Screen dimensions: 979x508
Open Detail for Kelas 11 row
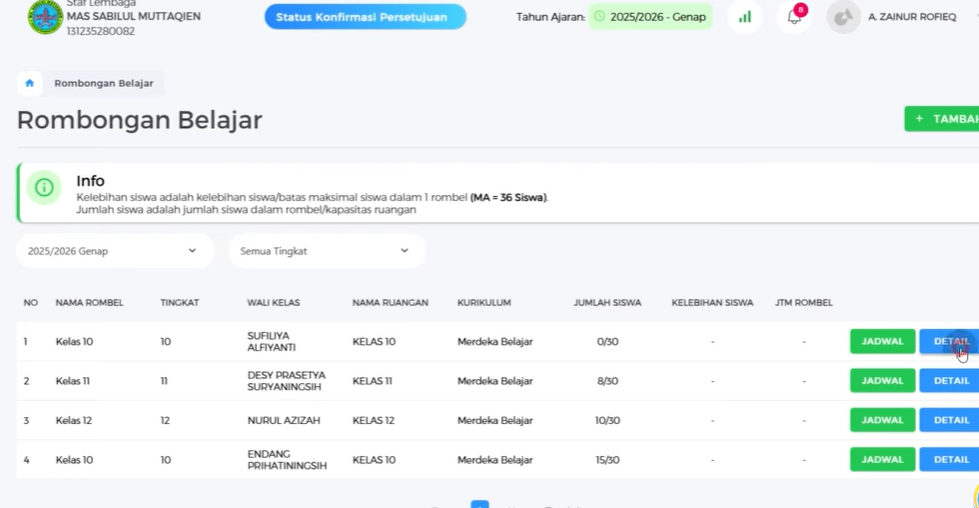tap(949, 381)
